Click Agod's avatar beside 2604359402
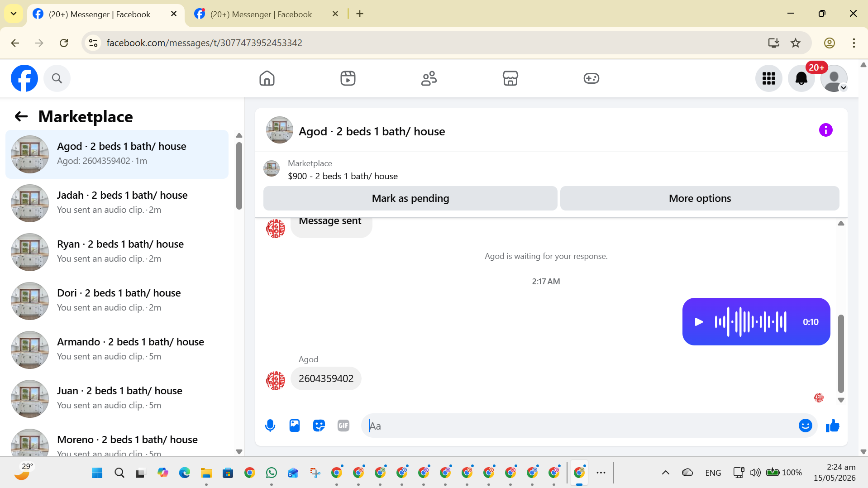The image size is (868, 488). click(x=276, y=381)
